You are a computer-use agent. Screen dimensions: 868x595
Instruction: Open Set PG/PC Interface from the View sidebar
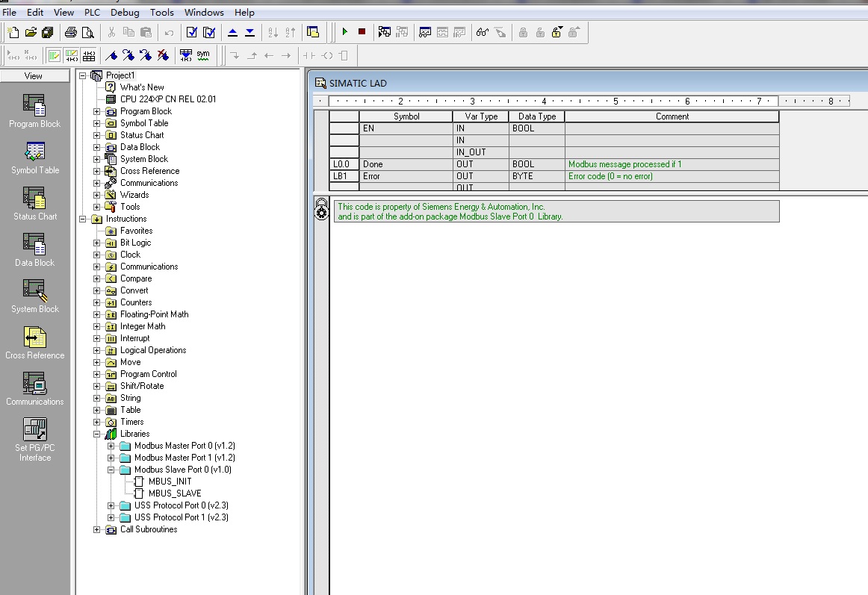coord(34,440)
